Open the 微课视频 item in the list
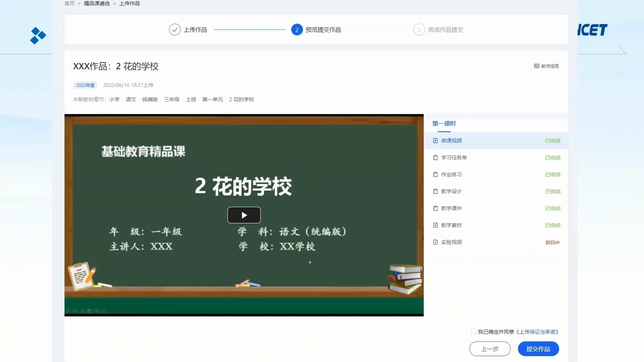The height and width of the screenshot is (362, 644). click(x=496, y=140)
